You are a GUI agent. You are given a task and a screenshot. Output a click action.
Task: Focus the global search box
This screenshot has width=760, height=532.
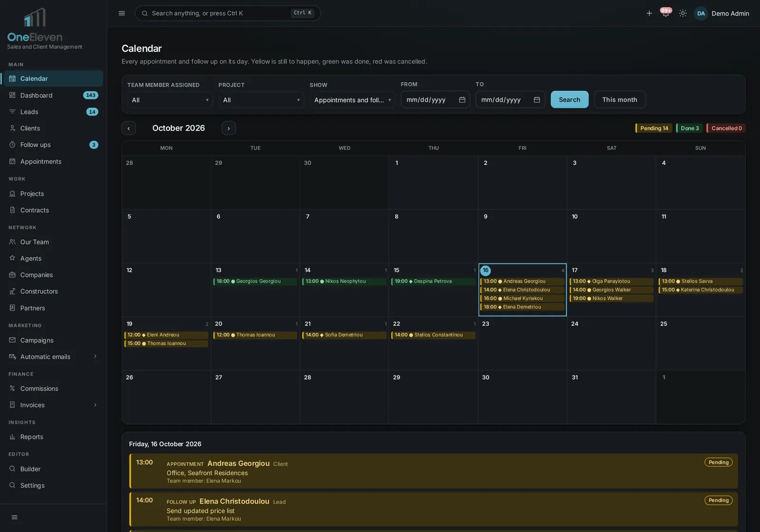(228, 13)
